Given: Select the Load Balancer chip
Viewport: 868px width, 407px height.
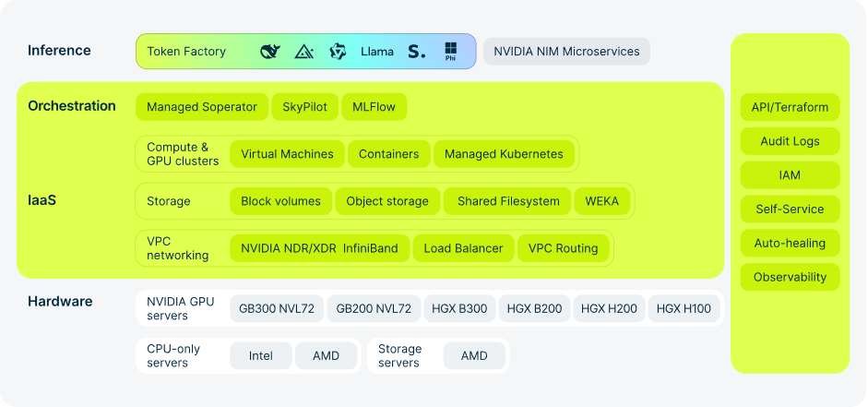Looking at the screenshot, I should pos(463,248).
